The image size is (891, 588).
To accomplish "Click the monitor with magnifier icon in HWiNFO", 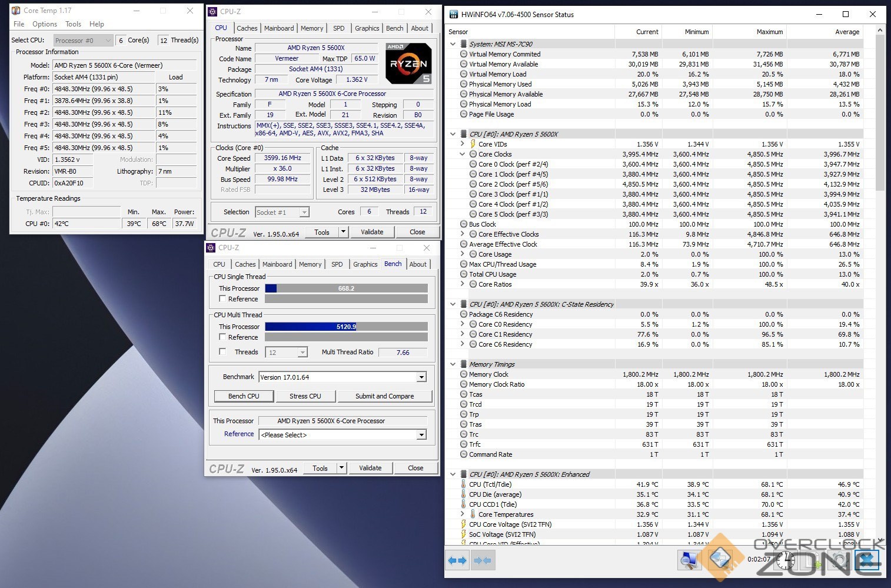I will [688, 560].
